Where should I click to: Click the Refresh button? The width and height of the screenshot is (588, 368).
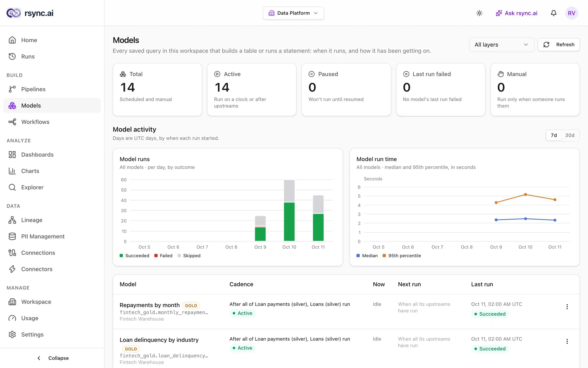click(559, 44)
